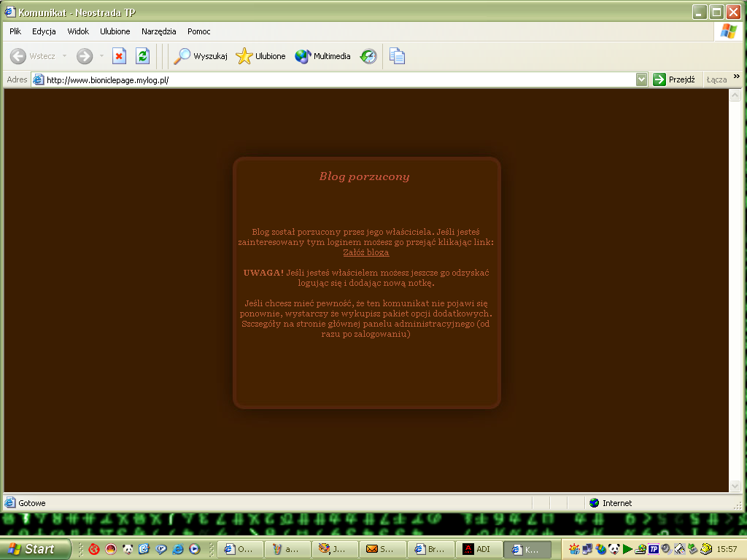747x560 pixels.
Task: Open the Narzędzia menu
Action: [x=158, y=31]
